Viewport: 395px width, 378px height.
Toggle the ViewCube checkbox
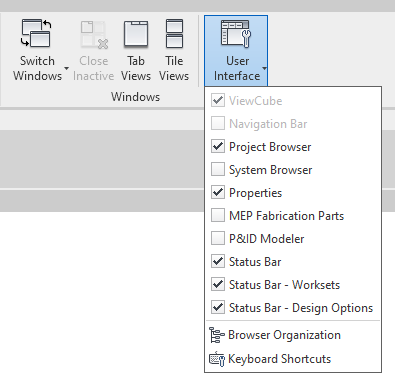(x=218, y=101)
